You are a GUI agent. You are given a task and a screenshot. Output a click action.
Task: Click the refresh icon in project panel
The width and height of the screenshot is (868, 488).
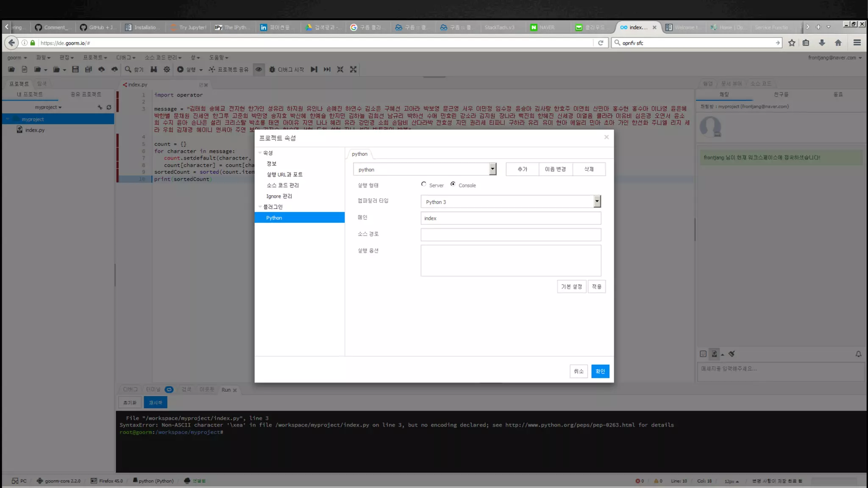109,108
